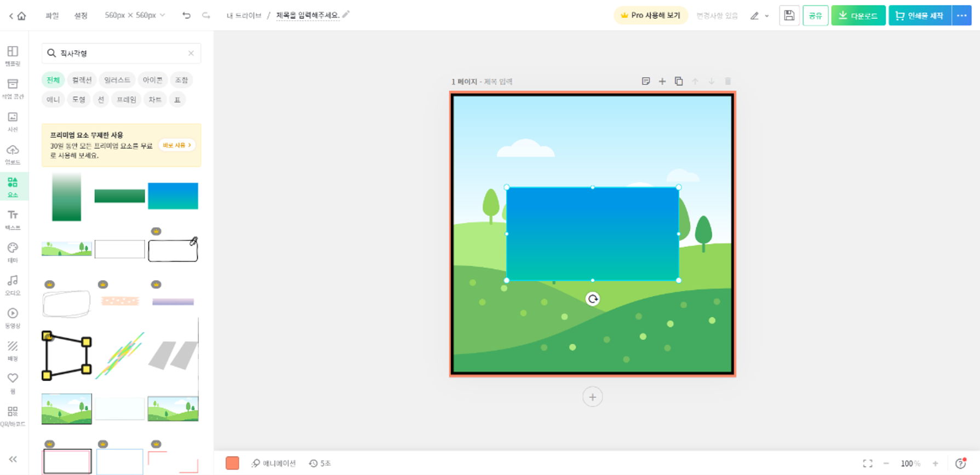
Task: Open the 작업 공간 sidebar panel
Action: [13, 89]
